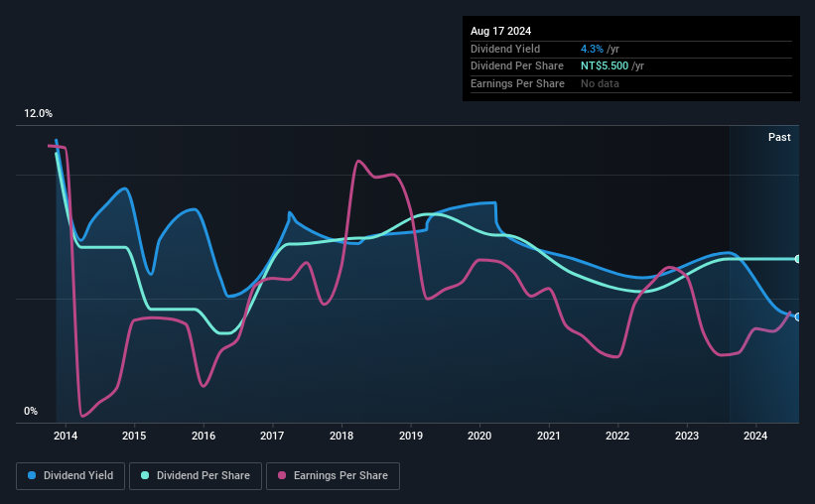Click the 2015 x-axis year label
This screenshot has height=504, width=815.
click(134, 436)
